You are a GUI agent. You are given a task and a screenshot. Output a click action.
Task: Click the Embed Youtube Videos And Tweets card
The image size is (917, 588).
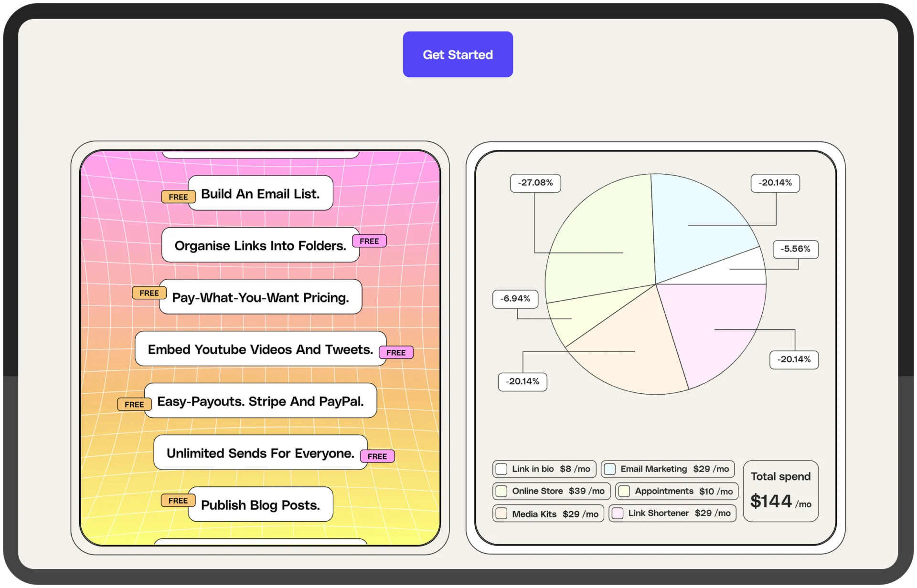[x=260, y=349]
